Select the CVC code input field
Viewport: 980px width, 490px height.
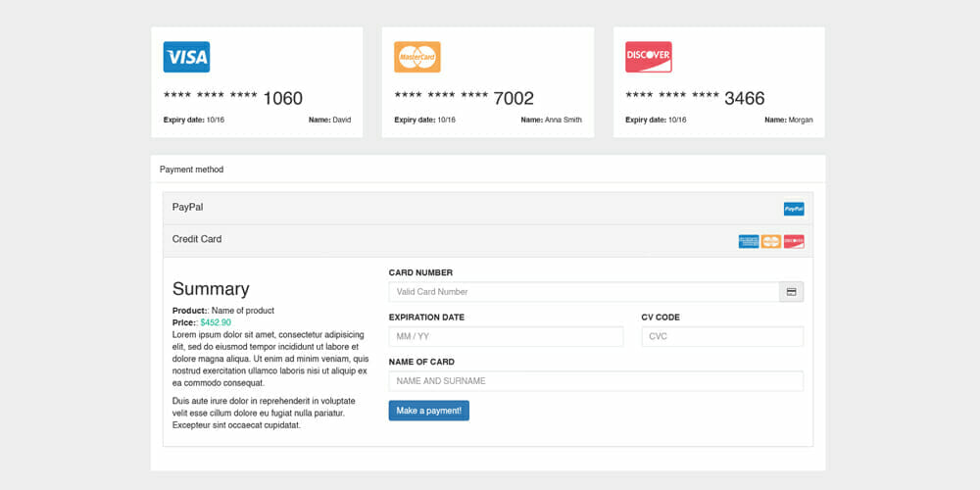point(722,337)
